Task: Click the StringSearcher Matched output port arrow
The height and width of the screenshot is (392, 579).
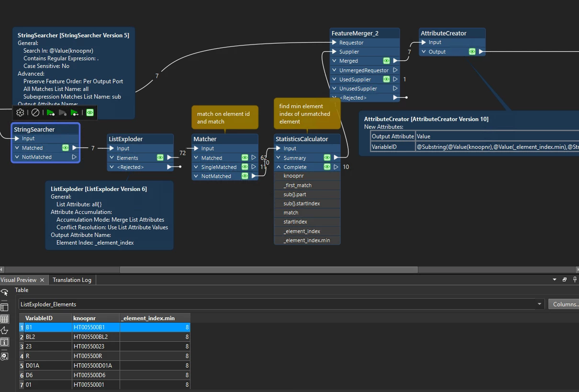Action: pos(74,148)
